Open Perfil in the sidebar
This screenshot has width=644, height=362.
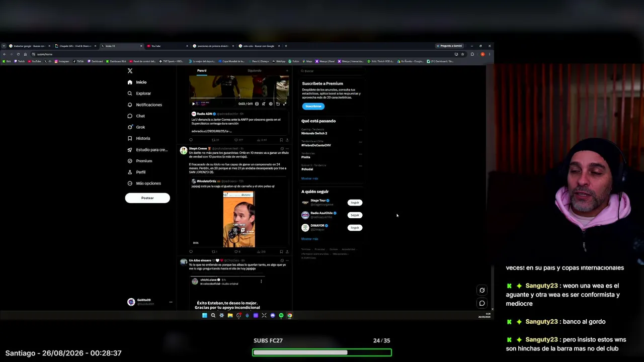pos(137,172)
